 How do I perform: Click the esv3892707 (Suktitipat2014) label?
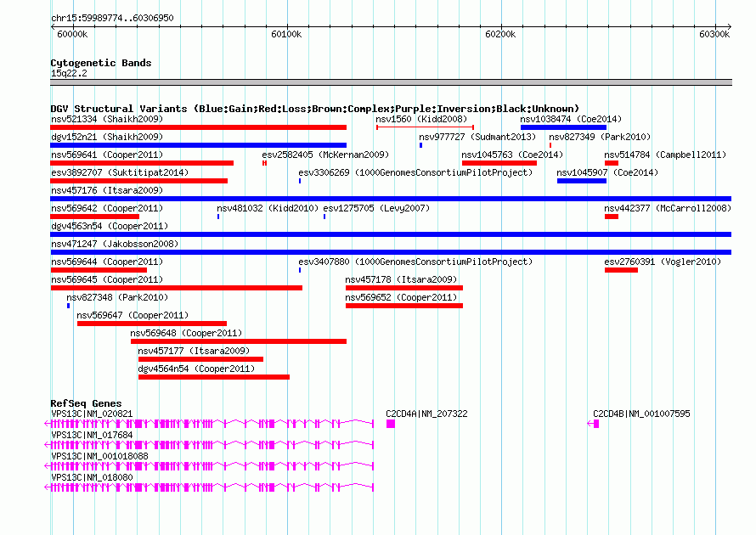(120, 172)
